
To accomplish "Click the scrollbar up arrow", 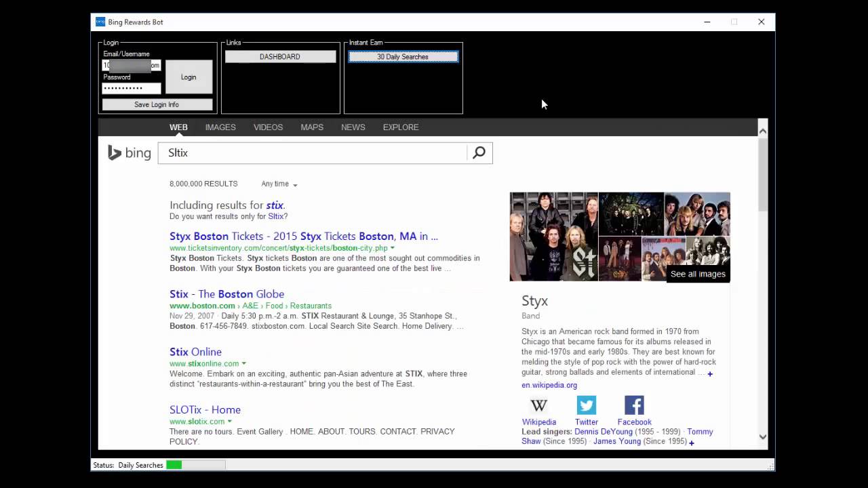I will click(x=763, y=131).
